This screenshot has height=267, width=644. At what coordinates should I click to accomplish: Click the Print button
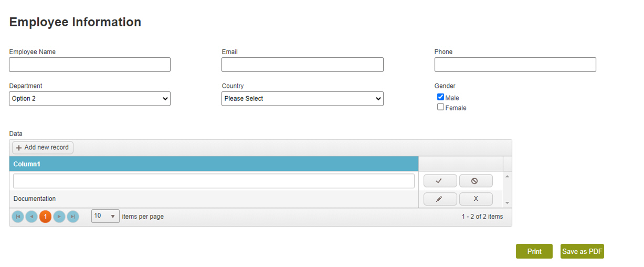(x=534, y=251)
